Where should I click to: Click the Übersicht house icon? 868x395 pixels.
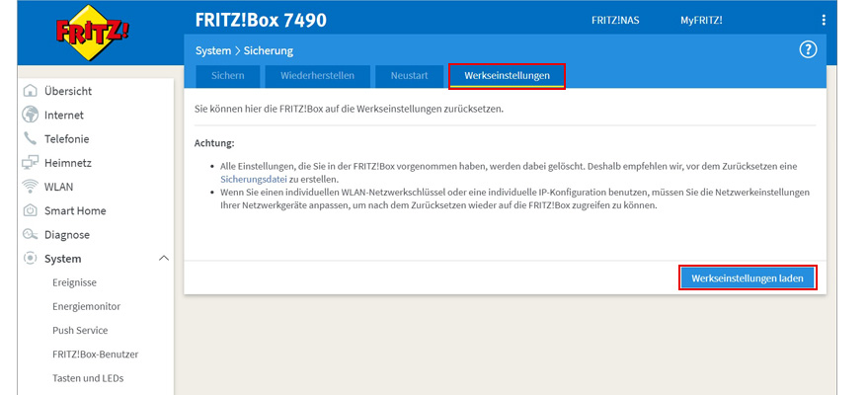click(30, 91)
